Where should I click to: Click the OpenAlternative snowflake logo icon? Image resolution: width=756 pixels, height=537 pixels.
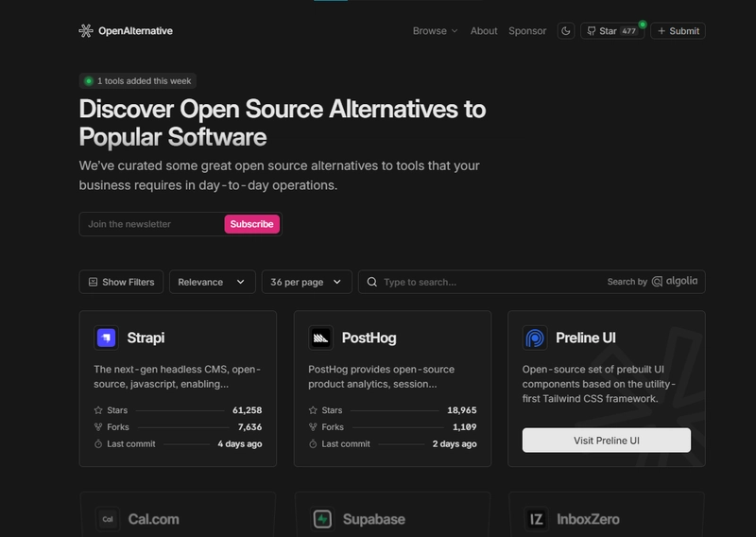[86, 31]
